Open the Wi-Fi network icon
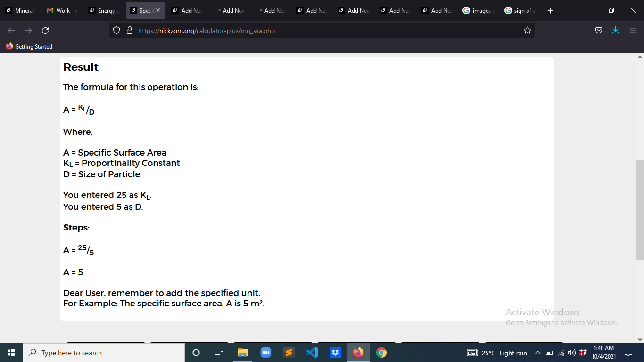The image size is (644, 362). click(561, 353)
